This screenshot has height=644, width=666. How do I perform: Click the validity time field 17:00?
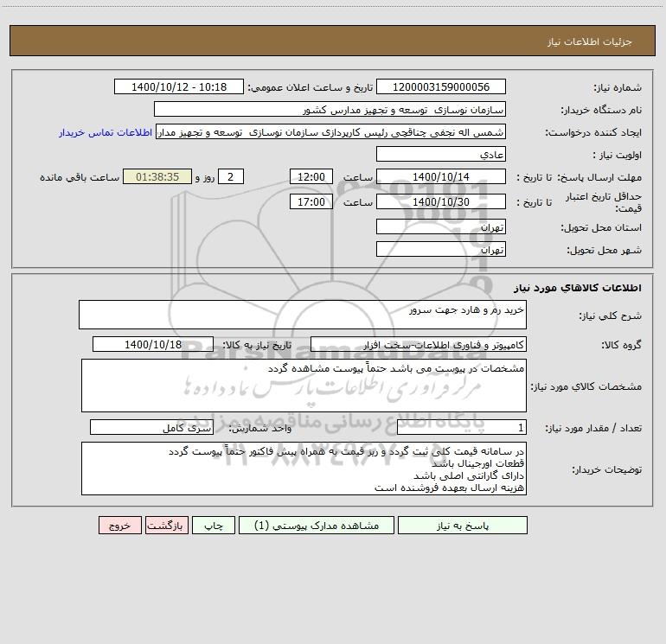[x=311, y=201]
